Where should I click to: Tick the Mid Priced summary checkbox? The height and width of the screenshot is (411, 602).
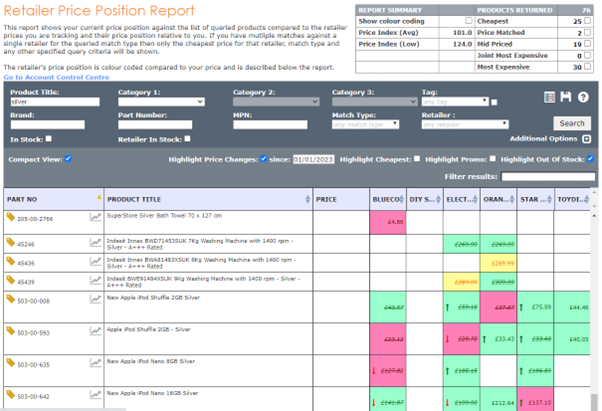pos(587,44)
